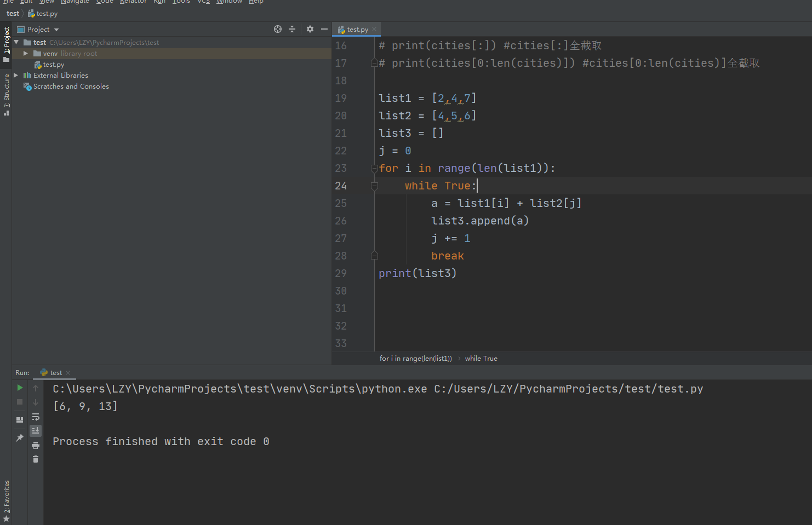Open the VCS menu
Screen dimensions: 812x525
pyautogui.click(x=204, y=2)
